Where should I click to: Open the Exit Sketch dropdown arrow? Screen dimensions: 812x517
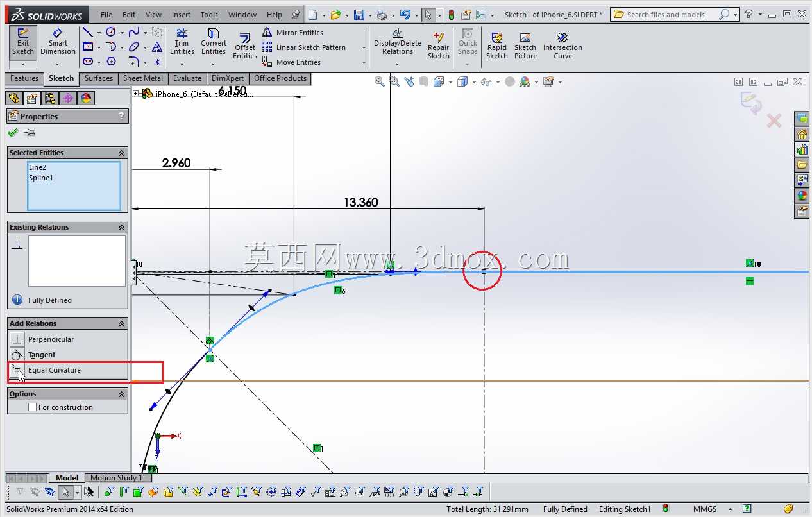tap(23, 64)
